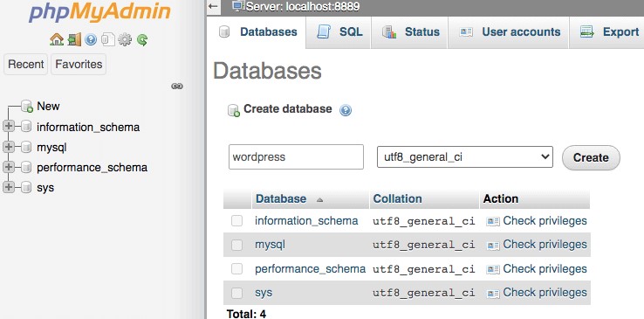Screen dimensions: 644x319
Task: Select performance_schema in the navigation tree
Action: pos(92,167)
